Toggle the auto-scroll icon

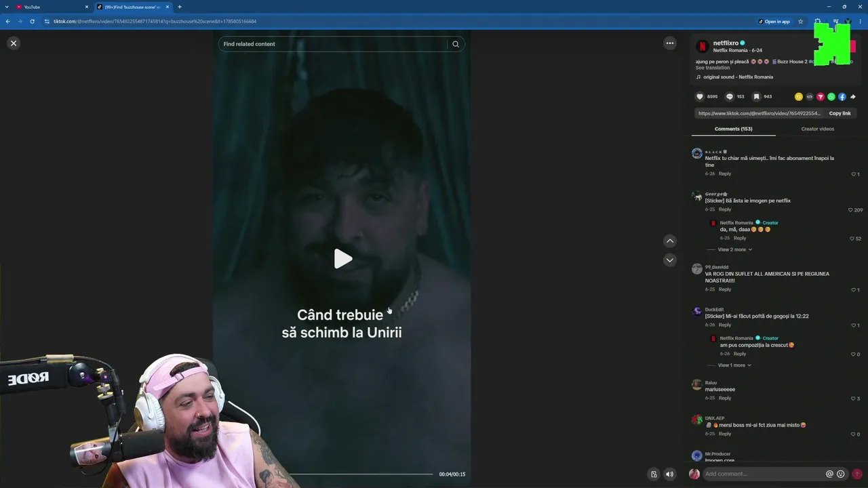click(654, 474)
